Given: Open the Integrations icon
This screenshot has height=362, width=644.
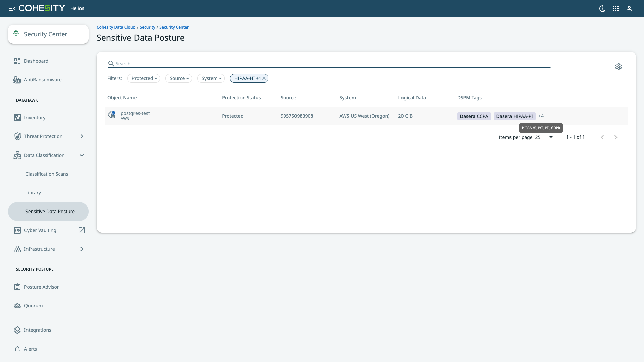Looking at the screenshot, I should coord(17,330).
